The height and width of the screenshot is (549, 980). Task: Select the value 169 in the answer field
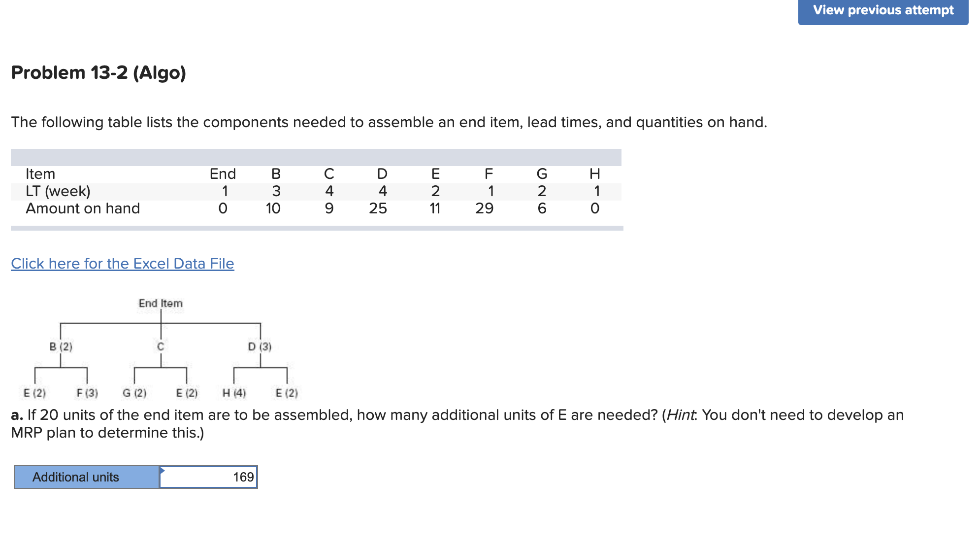(243, 477)
